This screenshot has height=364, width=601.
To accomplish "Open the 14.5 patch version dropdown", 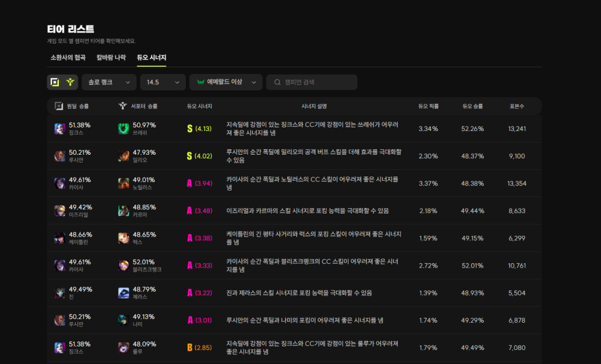I will point(163,82).
